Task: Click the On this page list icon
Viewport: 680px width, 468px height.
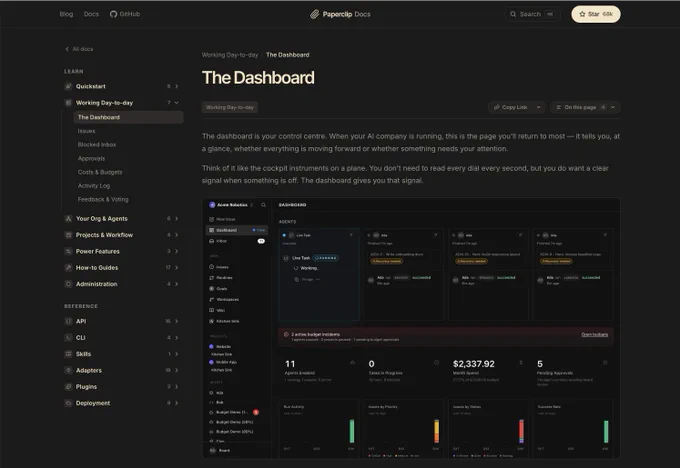Action: [559, 107]
